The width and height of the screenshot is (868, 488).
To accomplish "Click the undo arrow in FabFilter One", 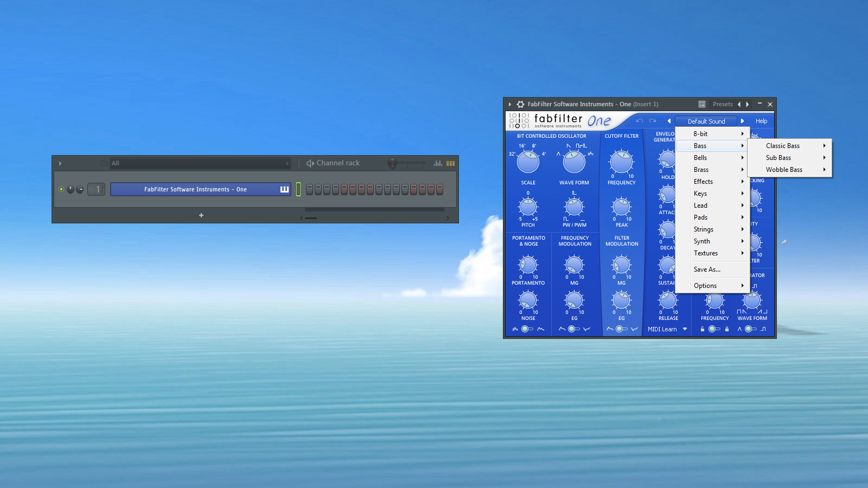I will (x=639, y=121).
